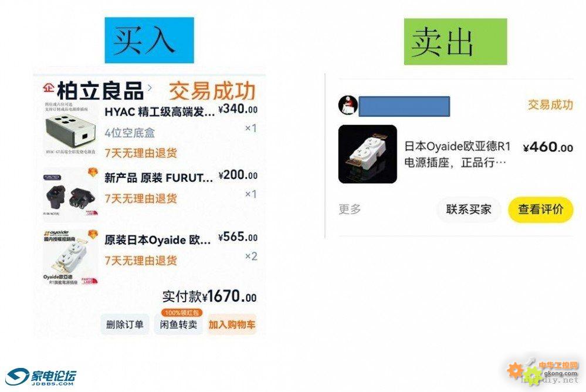Open the 更多 options menu
The width and height of the screenshot is (586, 392).
coord(350,209)
